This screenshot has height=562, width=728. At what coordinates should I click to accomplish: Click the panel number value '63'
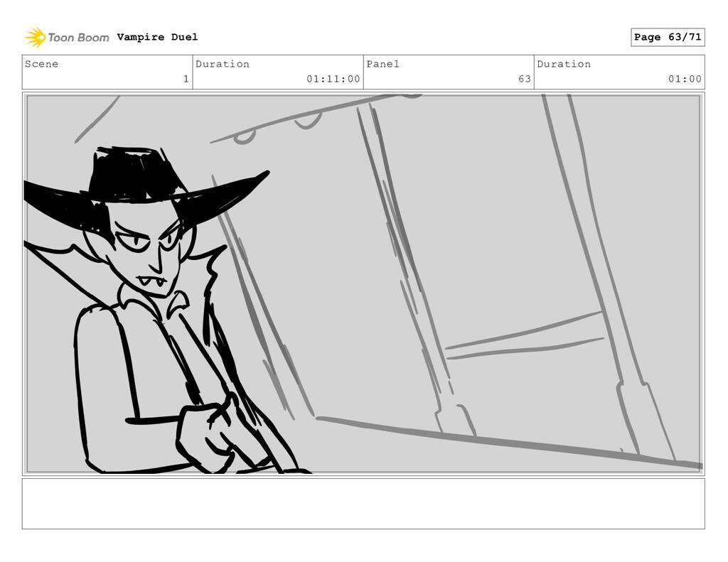[x=525, y=79]
